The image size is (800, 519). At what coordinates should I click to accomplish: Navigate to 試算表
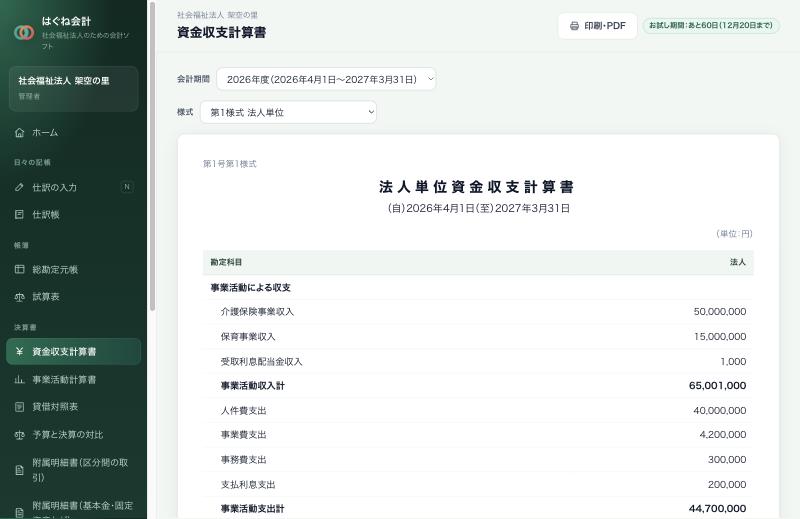pyautogui.click(x=73, y=296)
